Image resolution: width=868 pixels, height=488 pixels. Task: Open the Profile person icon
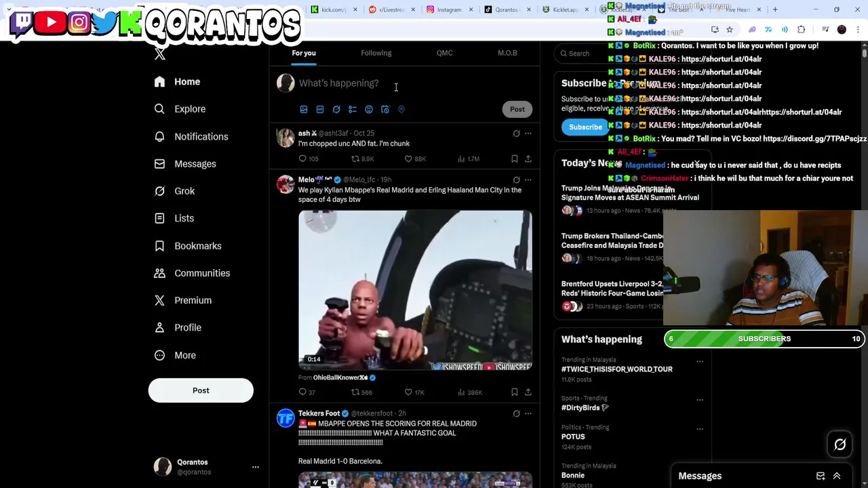[159, 327]
